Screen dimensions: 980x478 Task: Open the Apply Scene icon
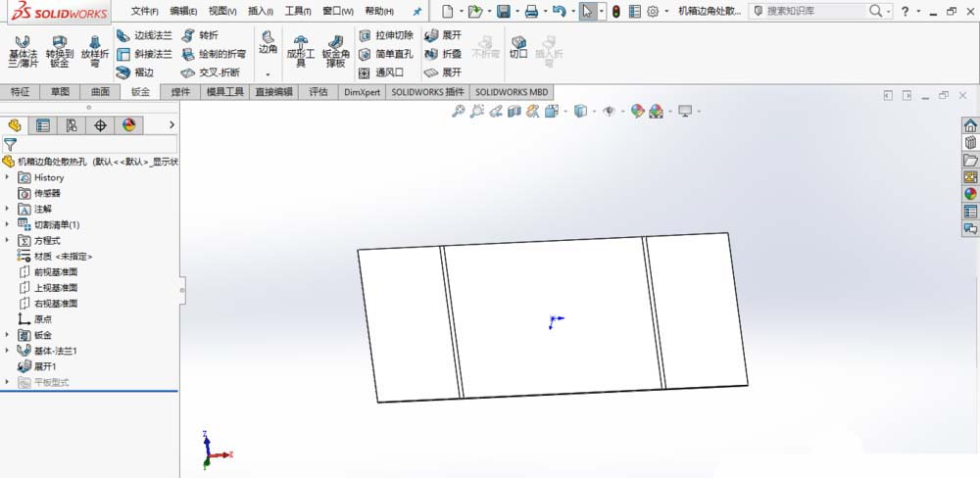[656, 112]
